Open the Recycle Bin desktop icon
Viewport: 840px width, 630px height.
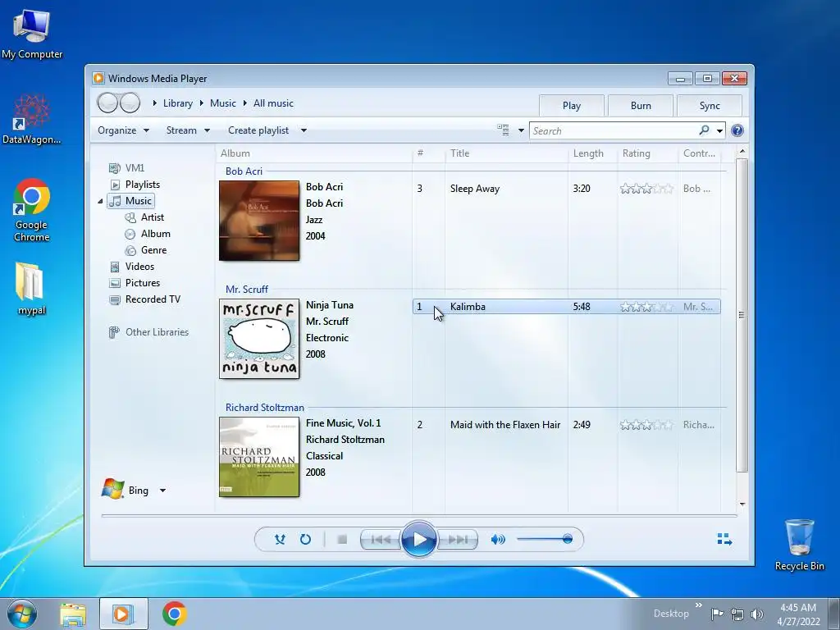[x=799, y=545]
